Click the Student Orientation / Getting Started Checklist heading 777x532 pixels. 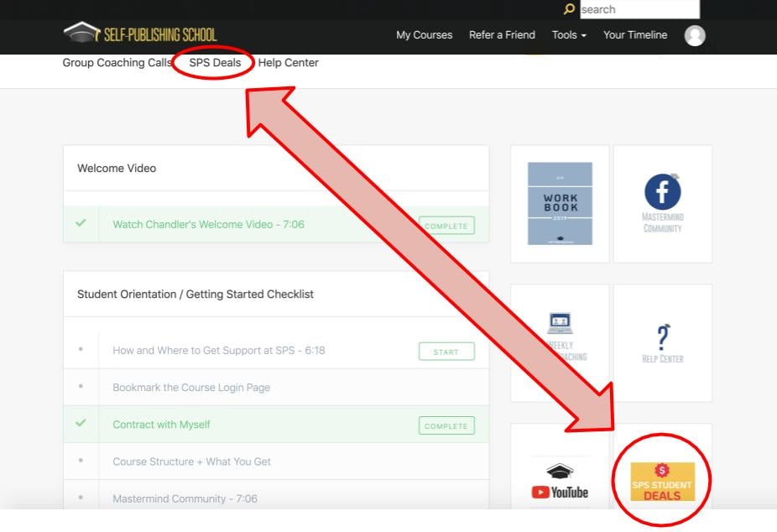point(196,295)
